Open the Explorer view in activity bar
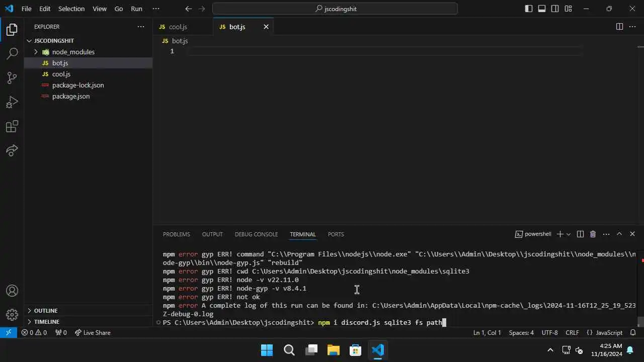Viewport: 644px width, 362px height. pos(12,30)
